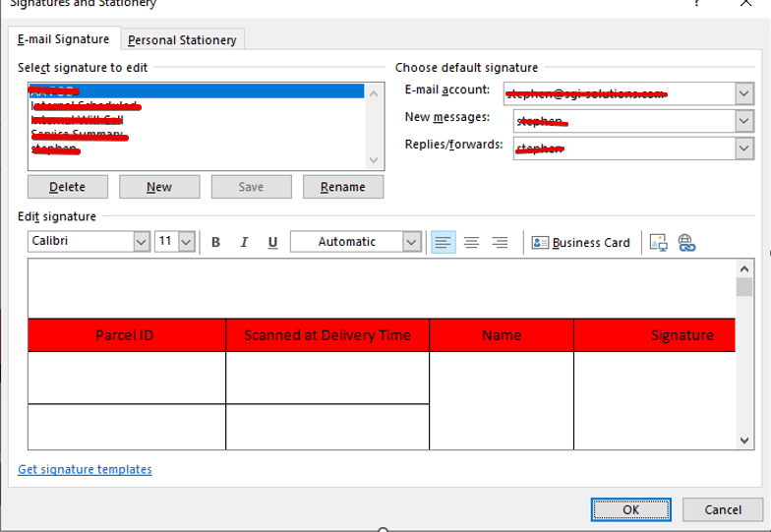Expand the Replies/forwards signature dropdown
Viewport: 771px width, 532px height.
click(743, 148)
